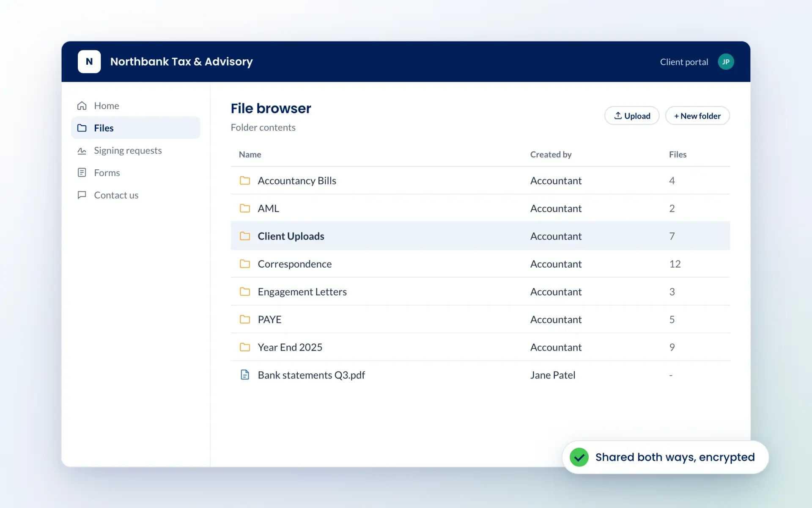Open the Client Uploads folder name
The image size is (812, 508).
(x=291, y=236)
